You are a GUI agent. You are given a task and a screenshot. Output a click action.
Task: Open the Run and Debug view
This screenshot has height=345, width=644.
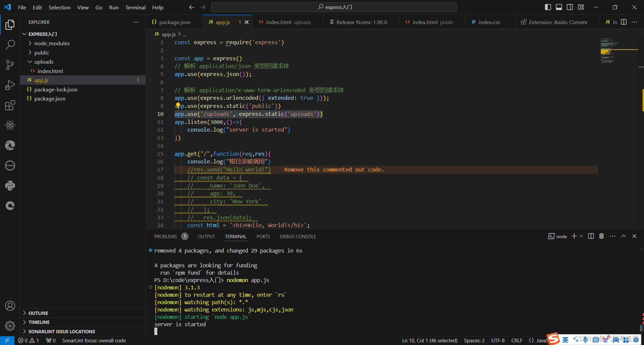(10, 85)
